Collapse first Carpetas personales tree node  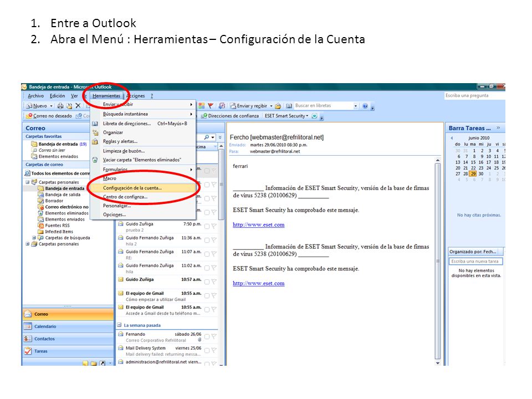tap(28, 182)
